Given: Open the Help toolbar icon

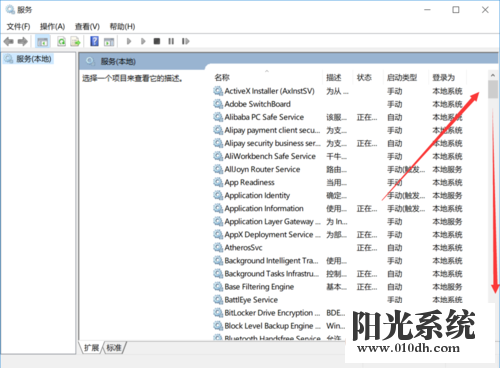Looking at the screenshot, I should pos(95,41).
